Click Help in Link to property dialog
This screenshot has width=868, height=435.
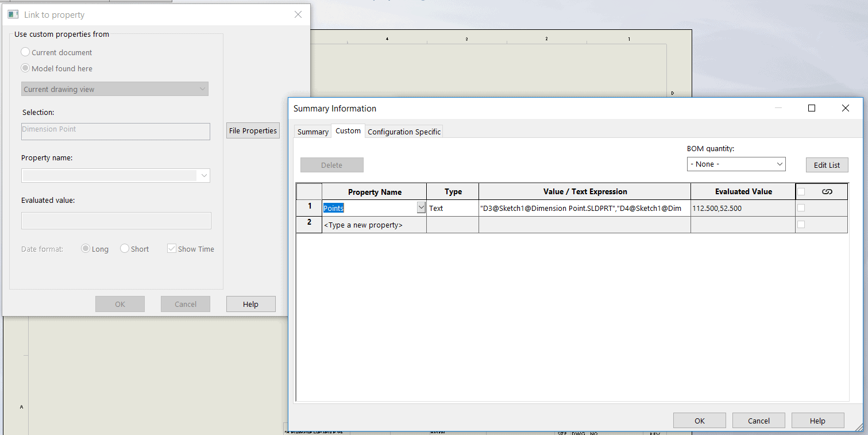click(251, 304)
